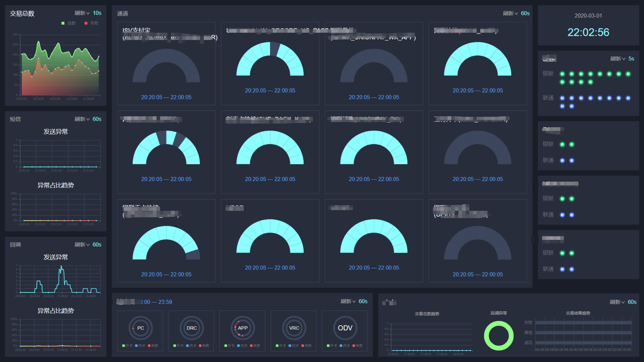The width and height of the screenshot is (644, 362).
Task: Click the 成功 bar in 交易结果趋势
Action: coord(583,343)
